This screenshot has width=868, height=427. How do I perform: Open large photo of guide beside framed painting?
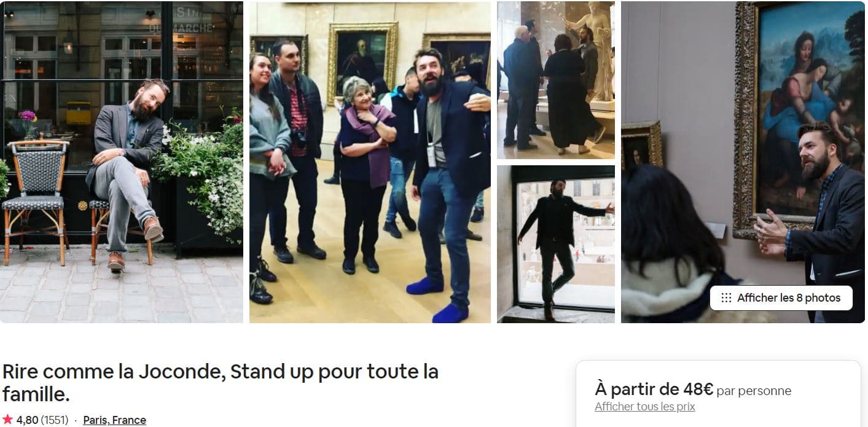click(x=743, y=162)
